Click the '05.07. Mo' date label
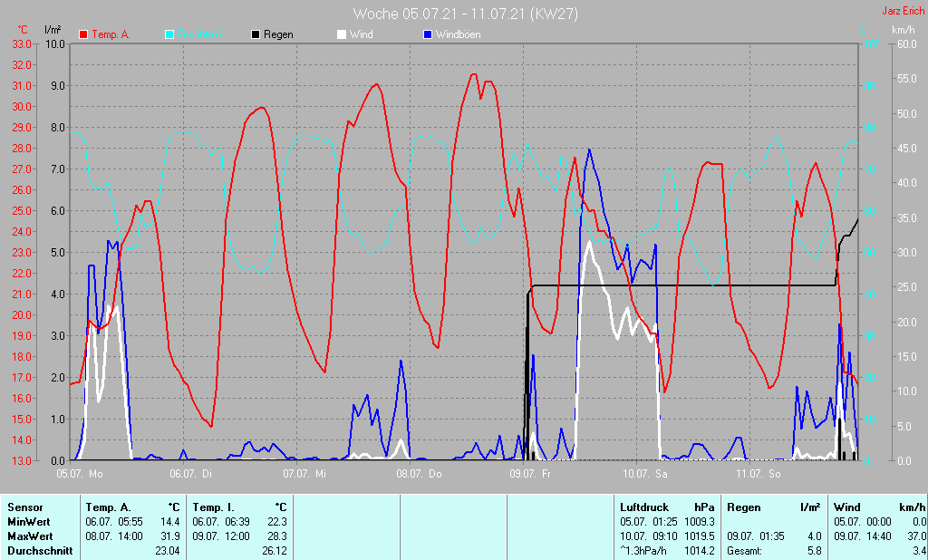The width and height of the screenshot is (928, 560). (80, 474)
